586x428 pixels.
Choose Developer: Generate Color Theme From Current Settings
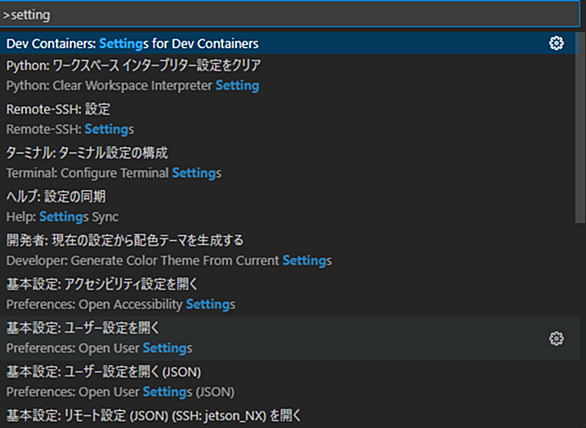click(x=290, y=251)
